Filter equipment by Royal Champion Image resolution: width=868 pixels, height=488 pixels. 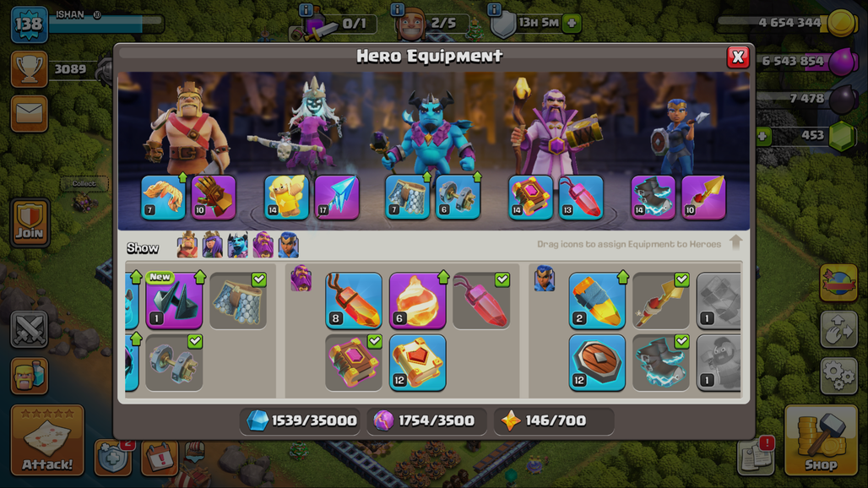click(289, 245)
